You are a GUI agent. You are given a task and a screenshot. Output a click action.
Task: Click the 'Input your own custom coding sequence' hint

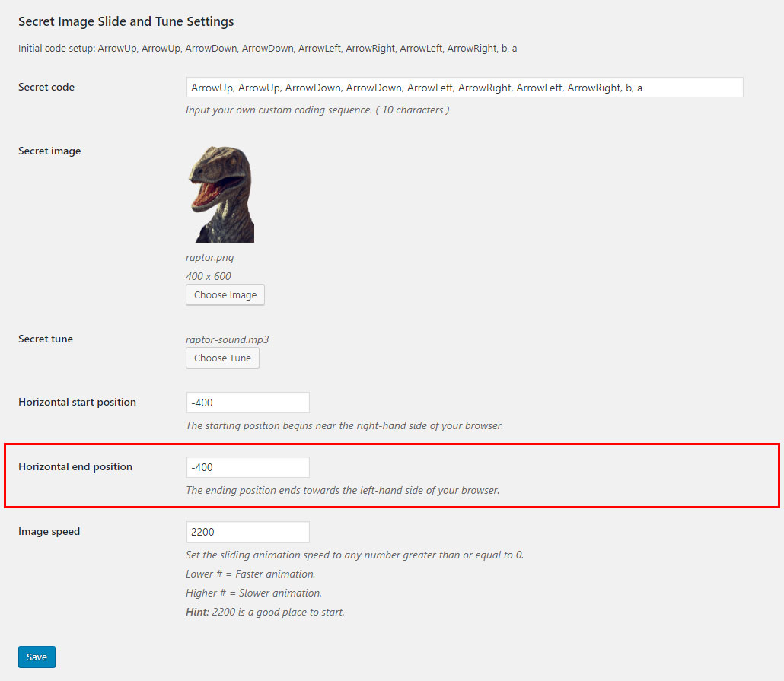(317, 110)
